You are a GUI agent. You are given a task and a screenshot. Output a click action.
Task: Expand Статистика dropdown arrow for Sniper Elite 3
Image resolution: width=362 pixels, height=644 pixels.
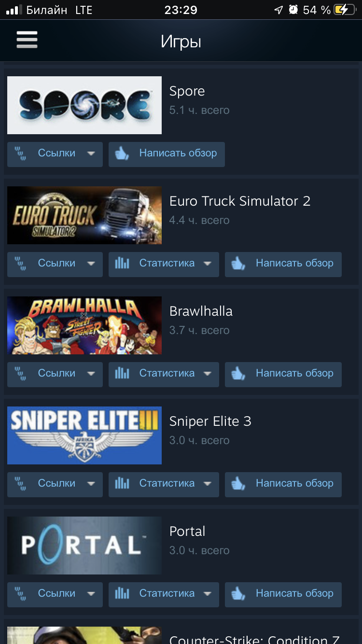click(x=208, y=484)
